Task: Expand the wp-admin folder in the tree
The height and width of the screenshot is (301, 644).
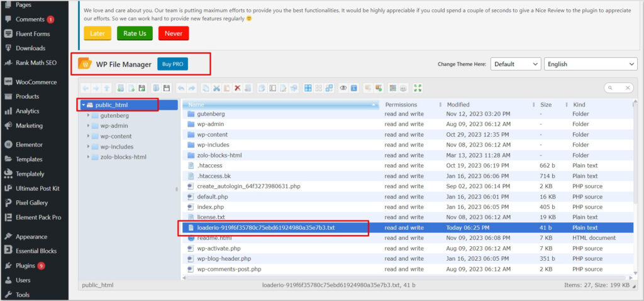Action: (x=88, y=126)
